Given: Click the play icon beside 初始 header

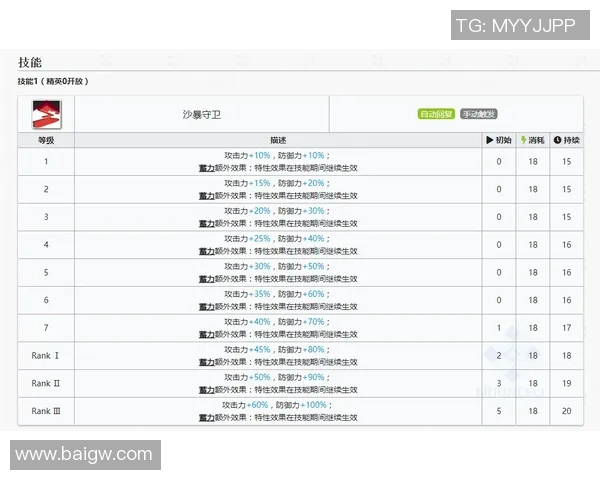Looking at the screenshot, I should (x=490, y=141).
